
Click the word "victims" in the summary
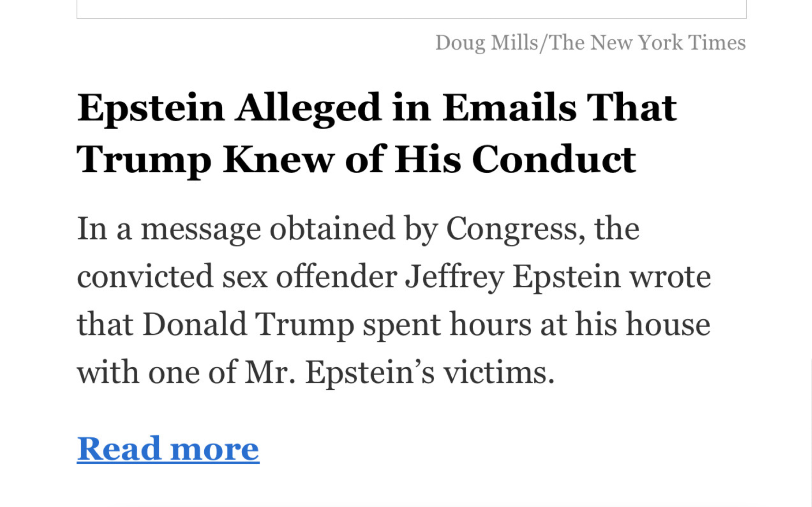pyautogui.click(x=498, y=372)
